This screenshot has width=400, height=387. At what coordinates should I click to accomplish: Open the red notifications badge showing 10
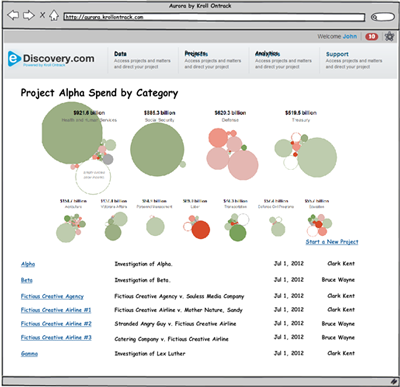(372, 36)
